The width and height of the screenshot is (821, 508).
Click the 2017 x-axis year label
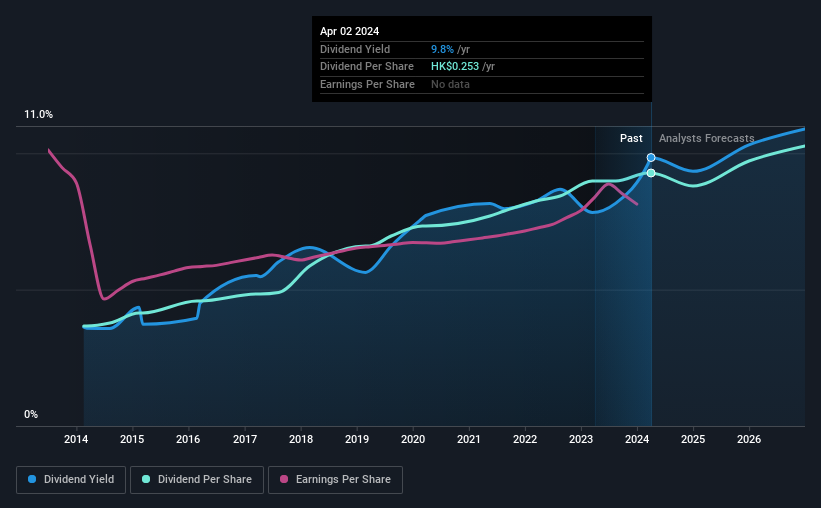coord(245,439)
